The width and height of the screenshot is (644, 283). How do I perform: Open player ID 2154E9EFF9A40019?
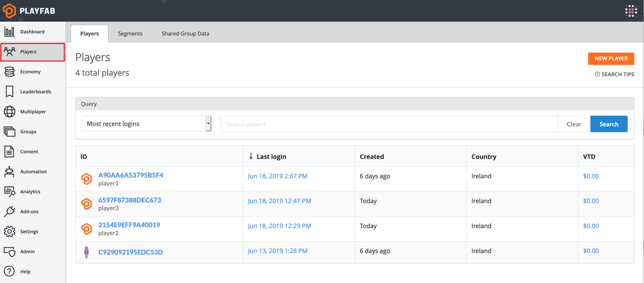pos(129,225)
